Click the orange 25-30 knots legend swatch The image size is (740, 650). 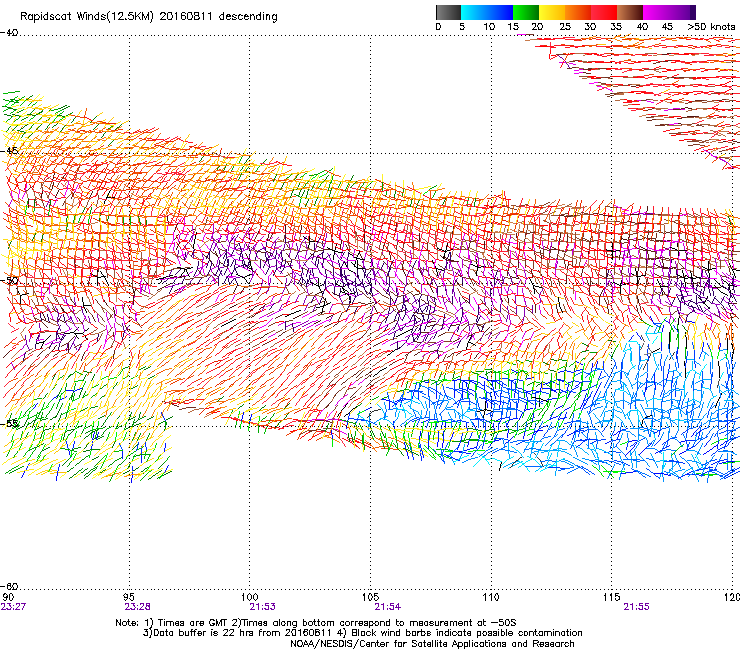point(578,12)
